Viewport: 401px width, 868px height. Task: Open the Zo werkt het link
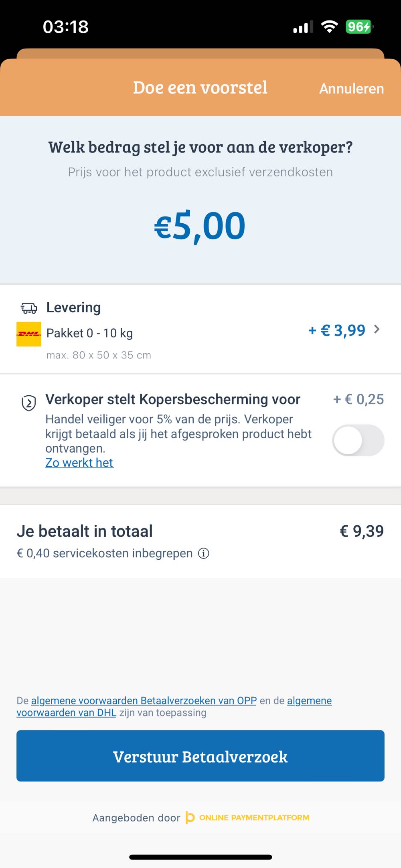[x=79, y=463]
